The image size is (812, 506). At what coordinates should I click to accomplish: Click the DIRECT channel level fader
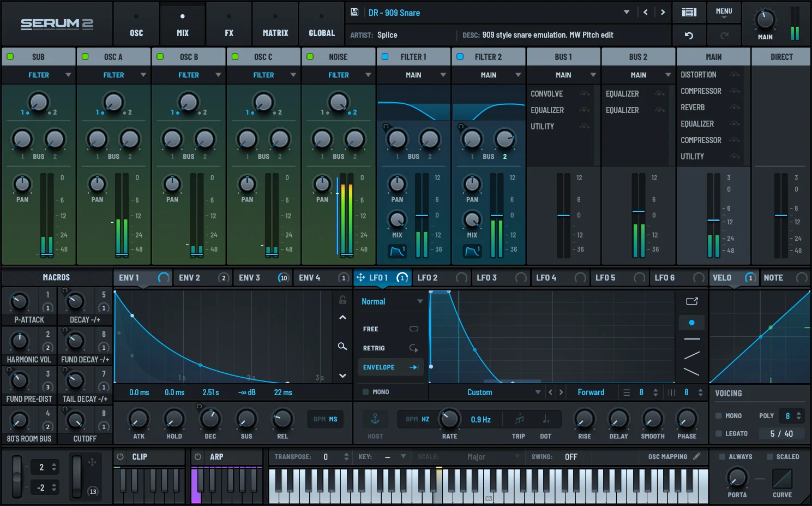click(x=781, y=216)
